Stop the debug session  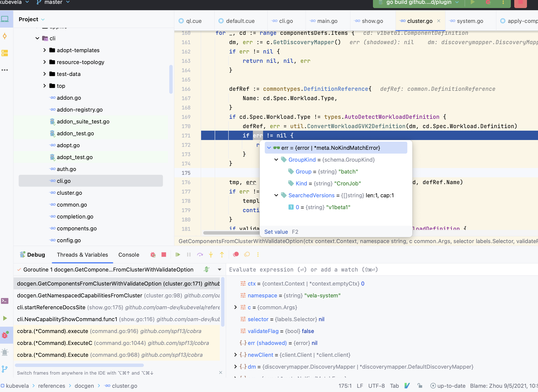pos(164,255)
